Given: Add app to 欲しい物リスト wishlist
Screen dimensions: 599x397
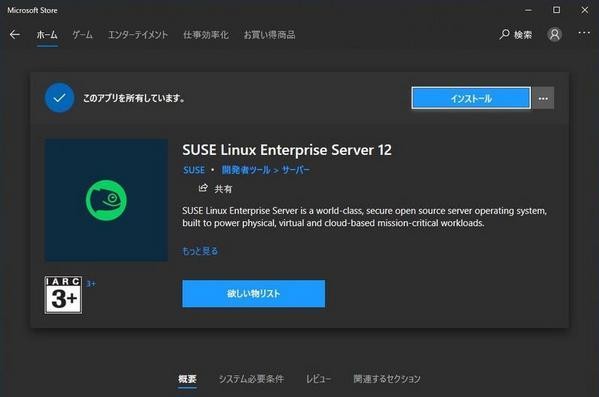Looking at the screenshot, I should pyautogui.click(x=254, y=293).
